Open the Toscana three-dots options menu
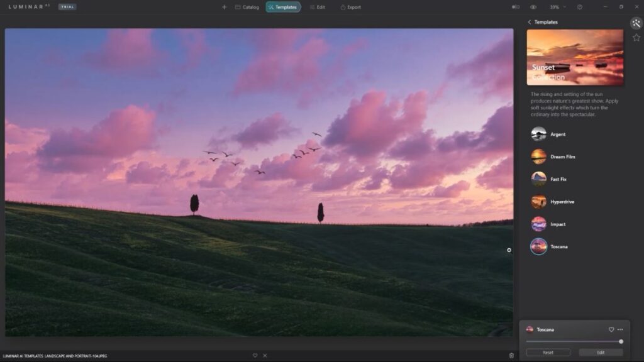The image size is (644, 362). (x=620, y=329)
